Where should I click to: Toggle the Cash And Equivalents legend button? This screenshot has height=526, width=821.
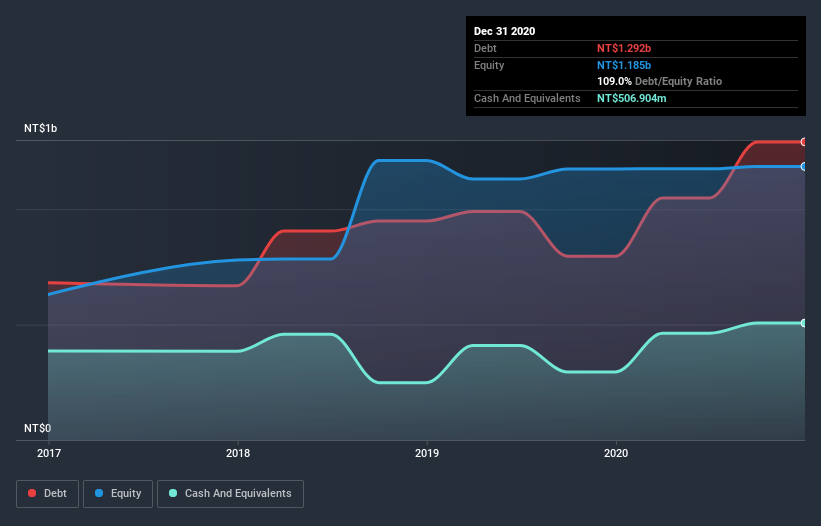(x=230, y=494)
